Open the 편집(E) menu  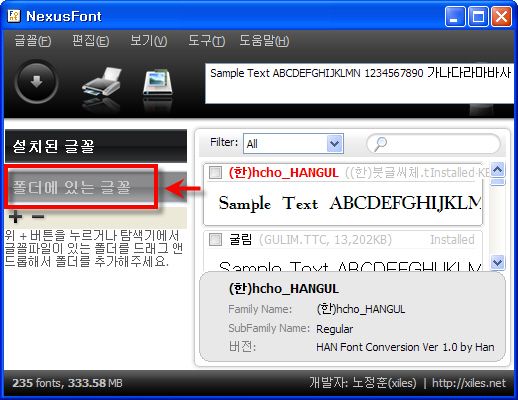coord(90,41)
